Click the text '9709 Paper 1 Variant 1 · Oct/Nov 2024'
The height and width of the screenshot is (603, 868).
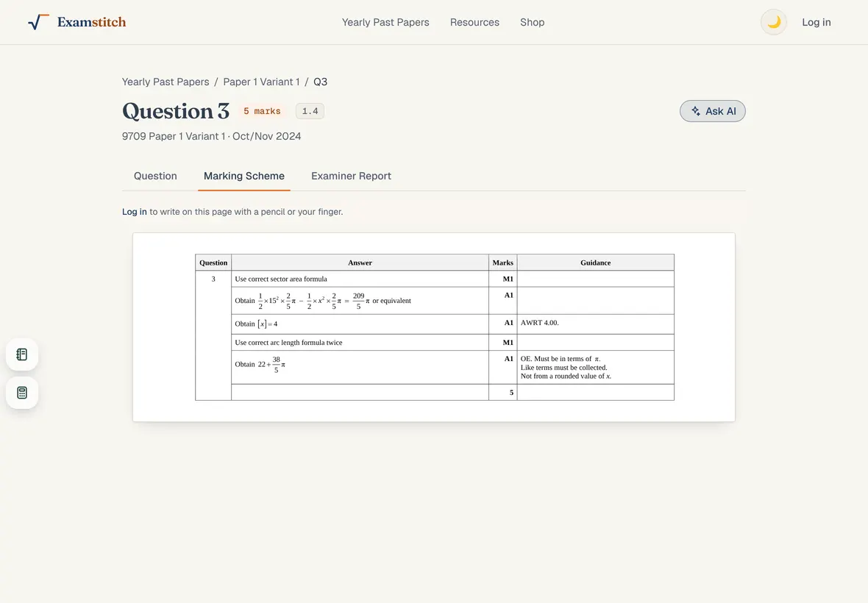click(x=211, y=136)
